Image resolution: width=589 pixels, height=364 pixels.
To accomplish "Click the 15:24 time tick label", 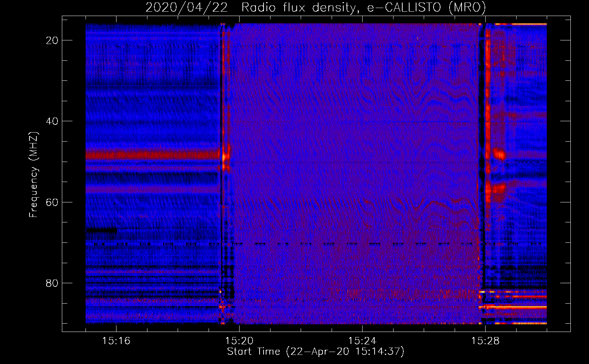I will pos(362,341).
